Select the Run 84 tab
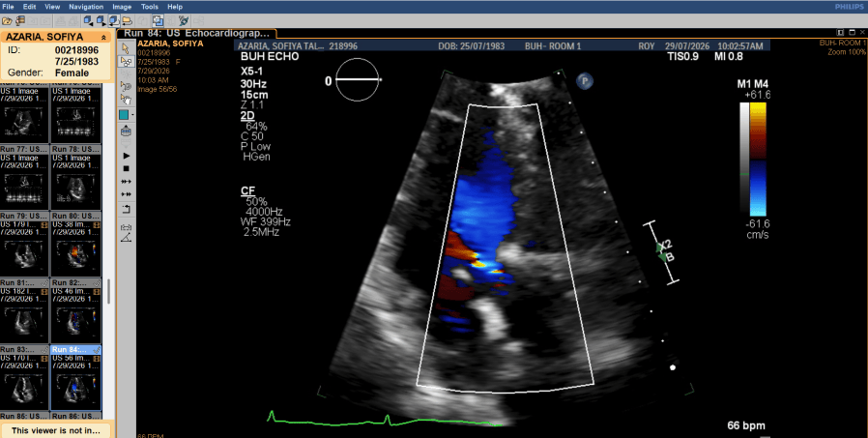 pyautogui.click(x=196, y=33)
